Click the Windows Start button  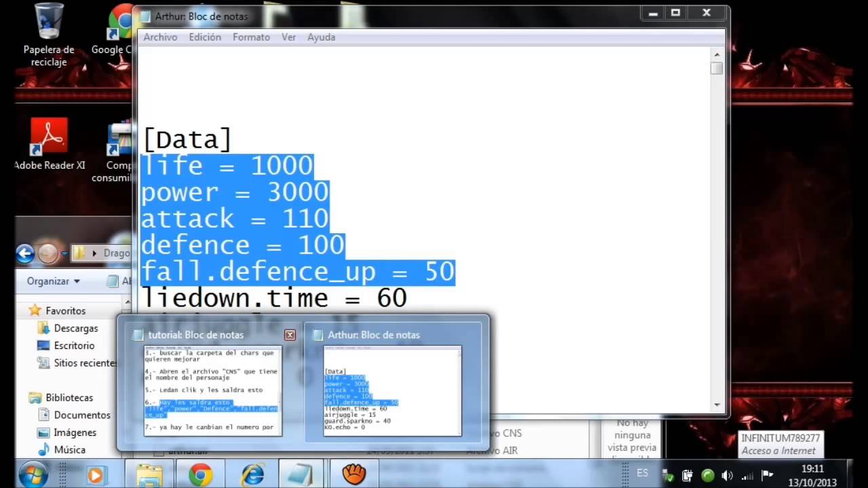coord(33,474)
